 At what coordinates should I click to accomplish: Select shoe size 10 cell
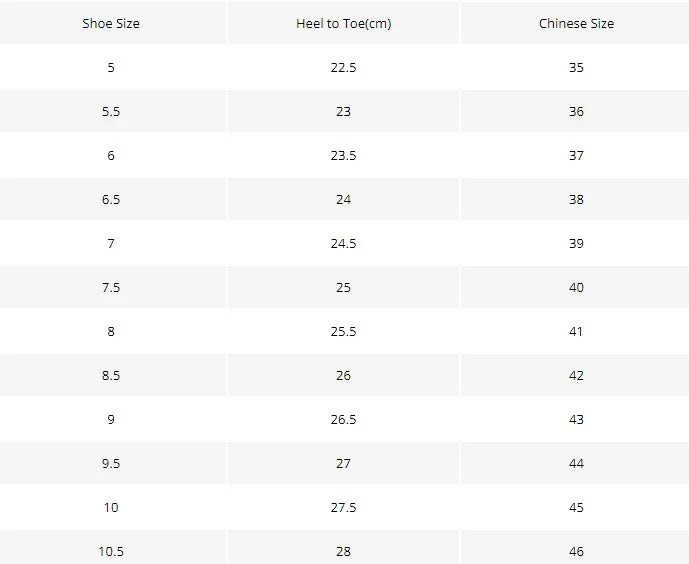click(x=111, y=507)
